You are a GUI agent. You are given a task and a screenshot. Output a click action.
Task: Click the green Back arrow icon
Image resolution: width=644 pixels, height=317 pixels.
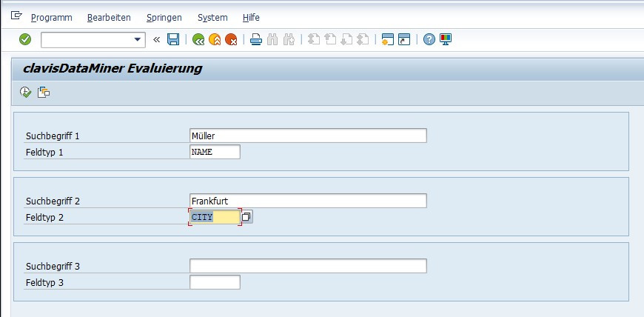tap(198, 39)
